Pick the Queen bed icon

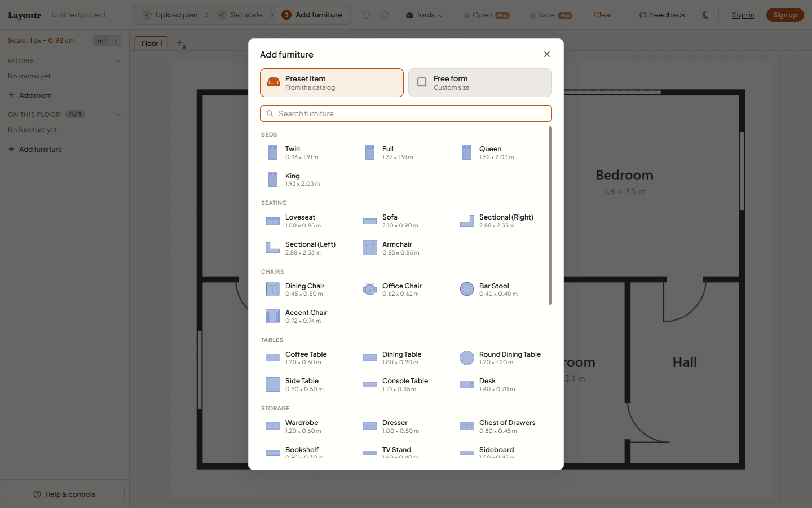pos(467,152)
